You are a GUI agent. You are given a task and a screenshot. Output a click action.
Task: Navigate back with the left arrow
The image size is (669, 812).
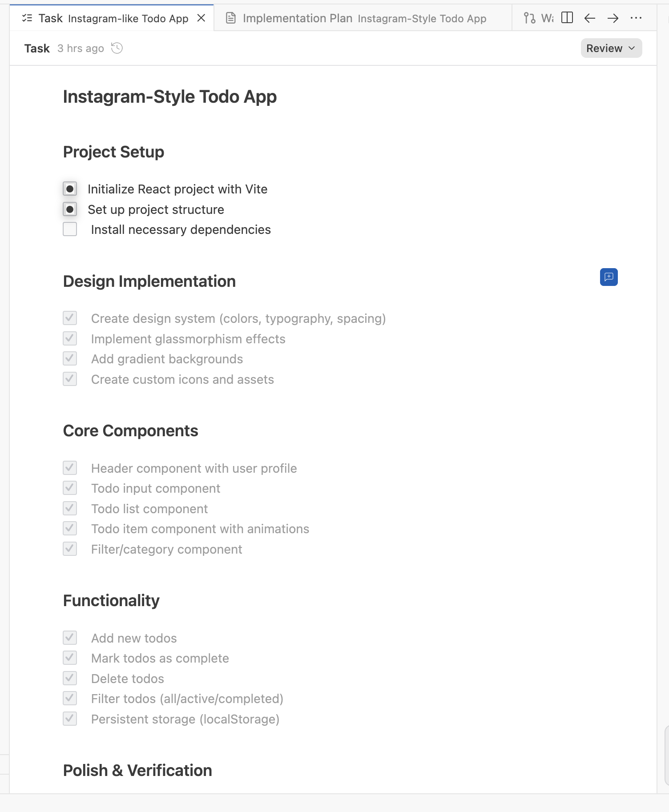[x=590, y=18]
